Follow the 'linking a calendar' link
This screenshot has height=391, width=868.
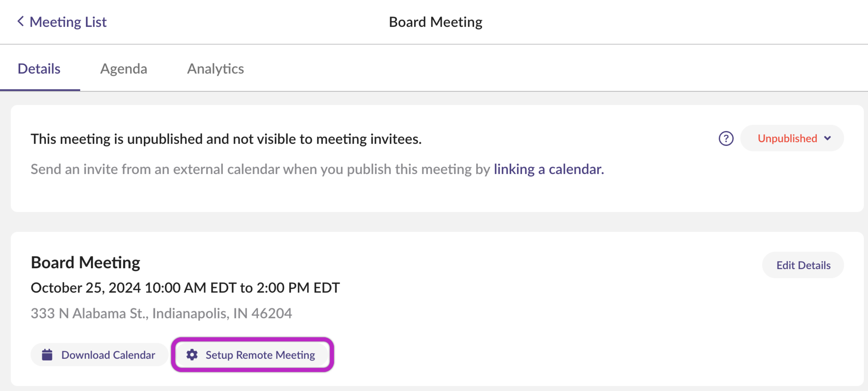548,169
